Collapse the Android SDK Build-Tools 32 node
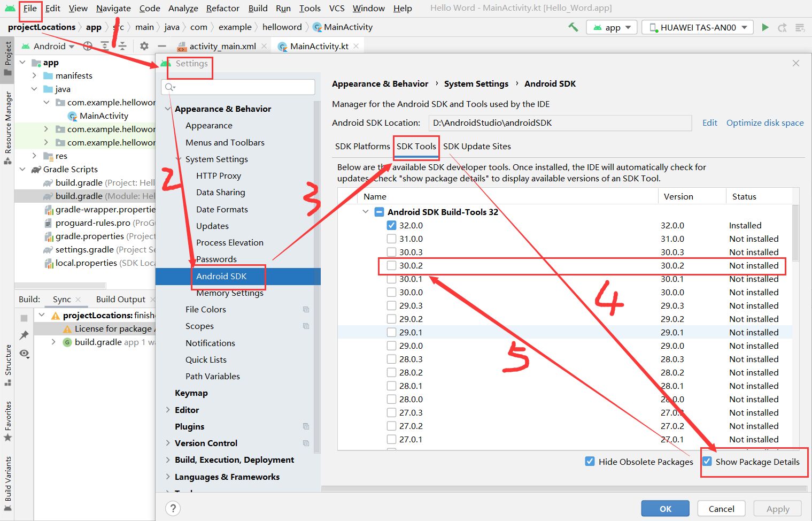812x521 pixels. tap(366, 212)
